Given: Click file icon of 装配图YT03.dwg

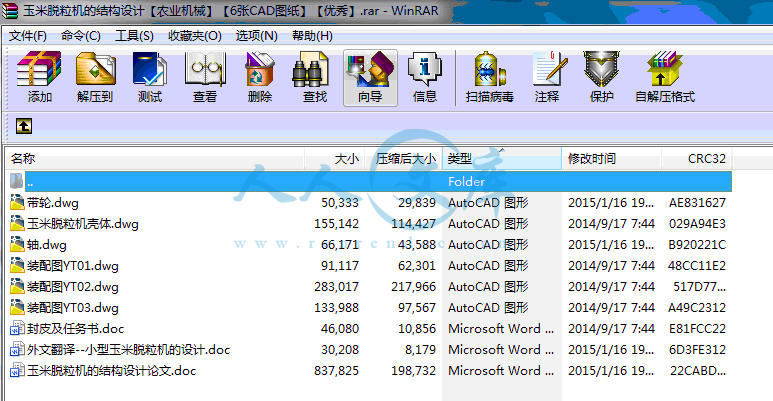Looking at the screenshot, I should point(17,308).
